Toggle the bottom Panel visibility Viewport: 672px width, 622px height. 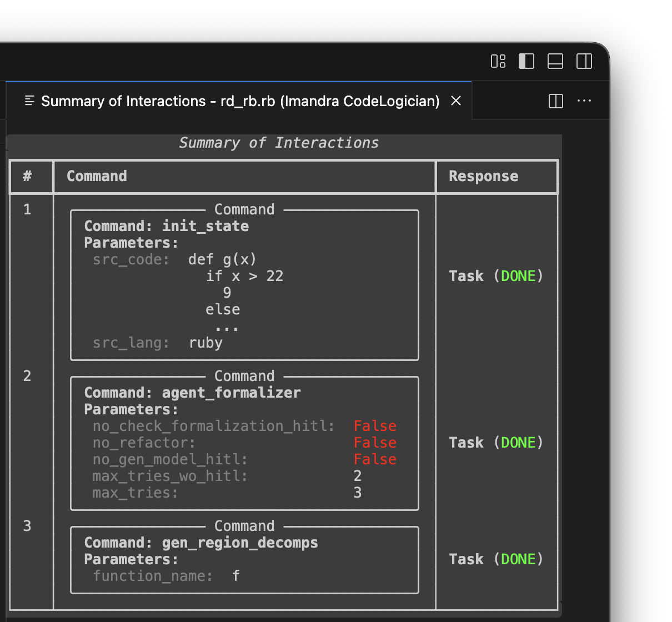coord(555,61)
